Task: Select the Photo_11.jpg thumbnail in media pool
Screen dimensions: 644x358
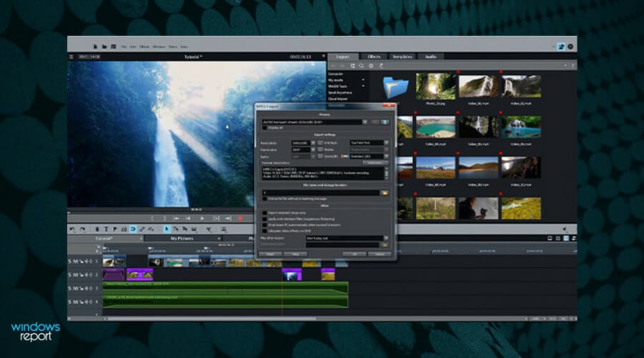Action: click(x=435, y=87)
